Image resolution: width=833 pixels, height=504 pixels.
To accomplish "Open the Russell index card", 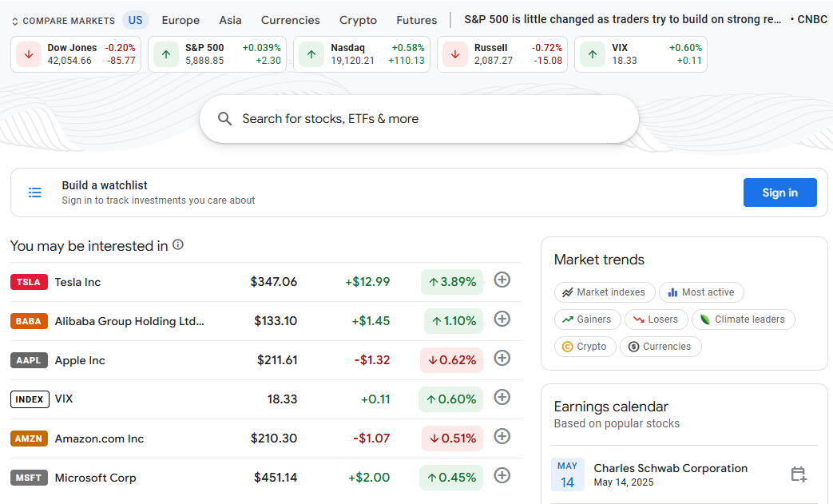I will point(502,54).
